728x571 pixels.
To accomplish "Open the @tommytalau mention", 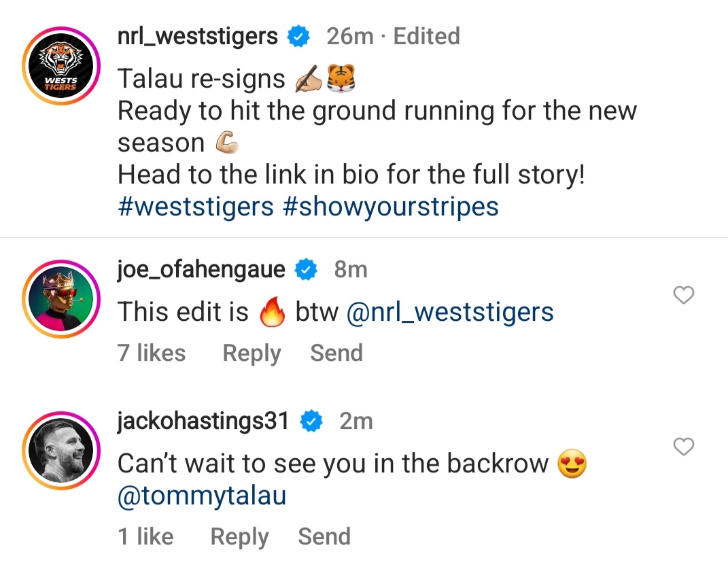I will pos(201,496).
